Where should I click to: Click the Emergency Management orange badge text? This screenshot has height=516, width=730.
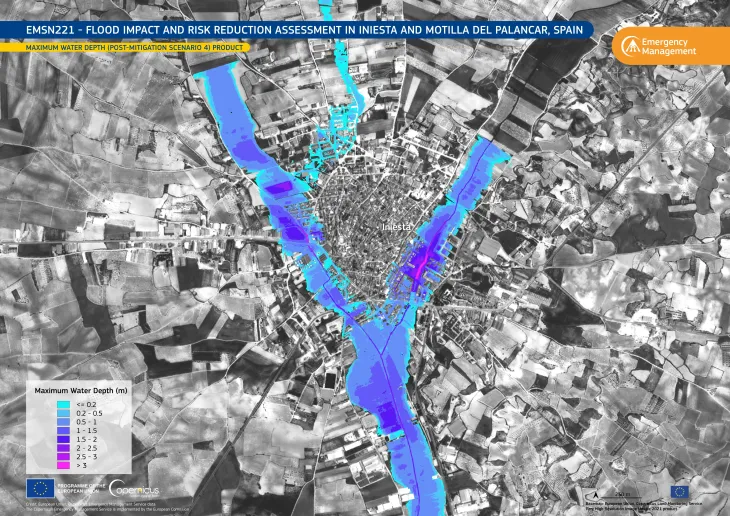click(669, 47)
